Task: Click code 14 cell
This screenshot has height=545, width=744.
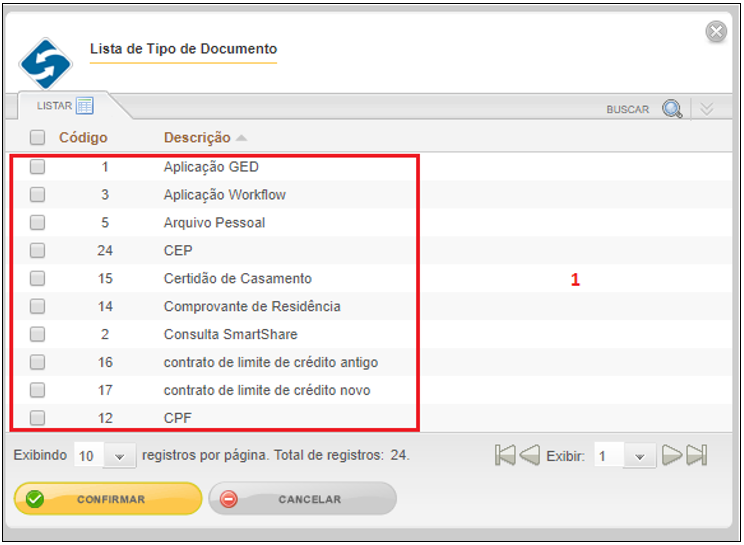Action: click(105, 306)
